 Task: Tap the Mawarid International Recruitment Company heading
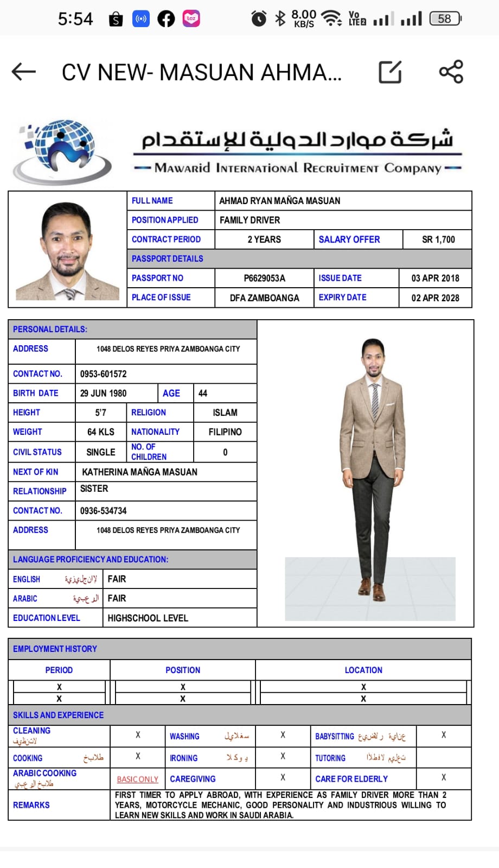298,168
